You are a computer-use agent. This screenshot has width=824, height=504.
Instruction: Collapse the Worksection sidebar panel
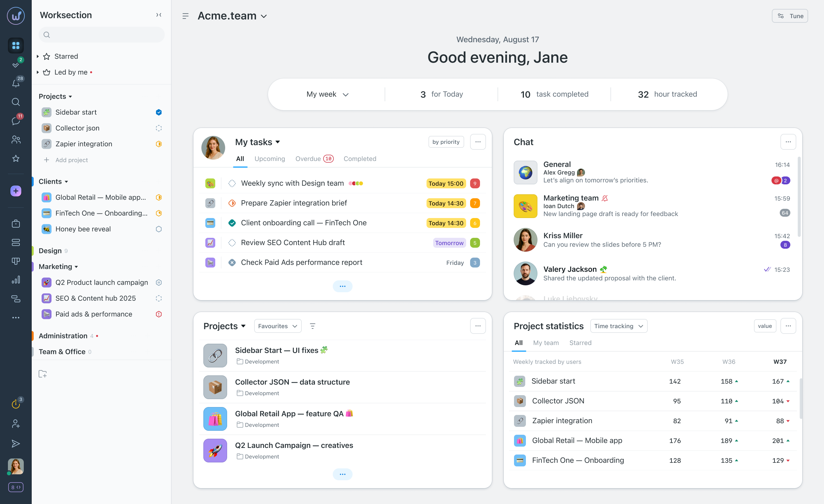click(159, 15)
